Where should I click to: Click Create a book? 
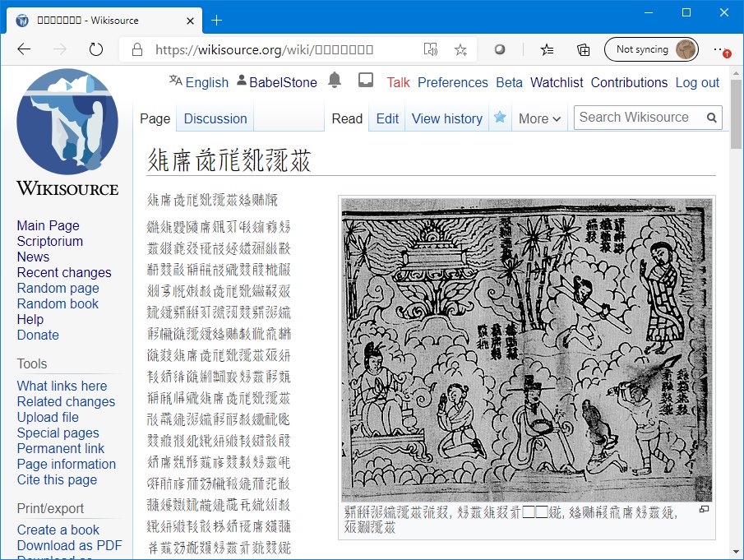58,530
